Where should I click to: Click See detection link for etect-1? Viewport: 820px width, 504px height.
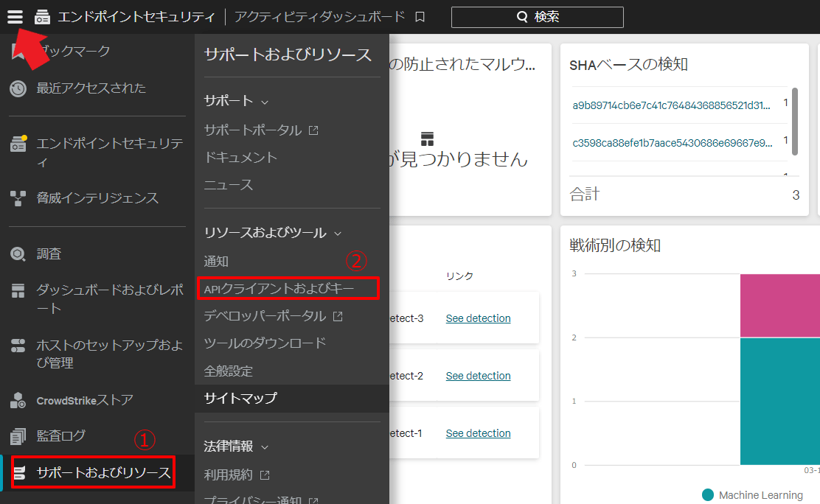click(x=478, y=433)
